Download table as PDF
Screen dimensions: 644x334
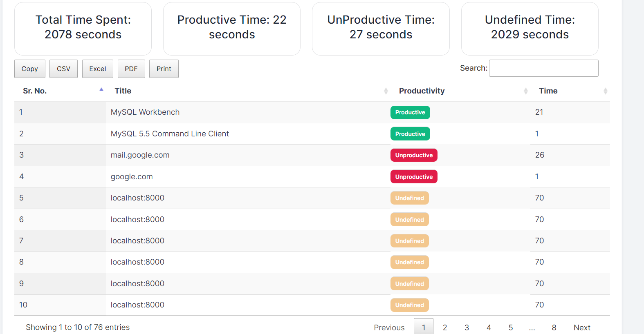tap(131, 69)
